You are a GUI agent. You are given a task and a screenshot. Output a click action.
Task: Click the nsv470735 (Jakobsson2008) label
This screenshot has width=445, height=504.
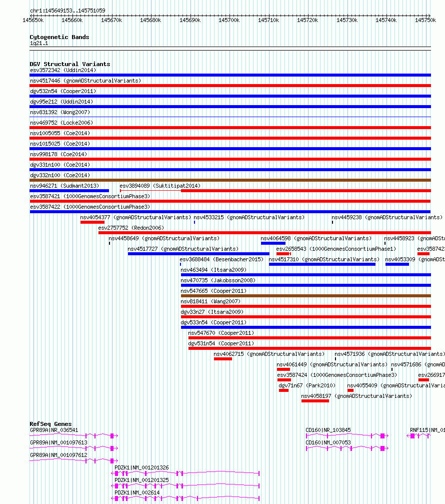point(218,280)
